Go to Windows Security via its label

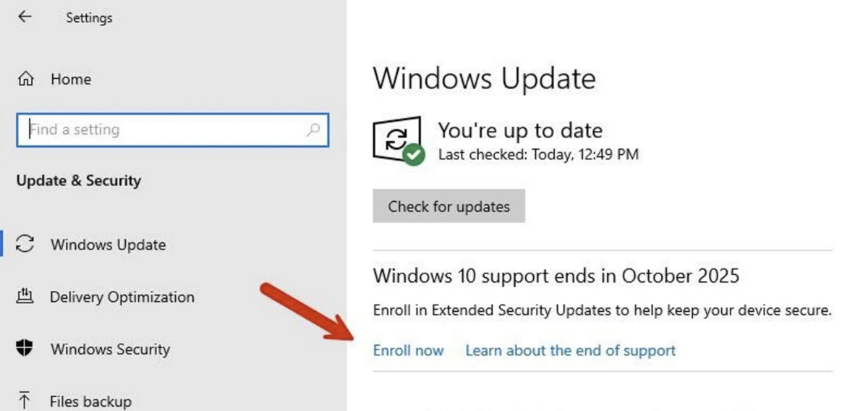coord(110,349)
